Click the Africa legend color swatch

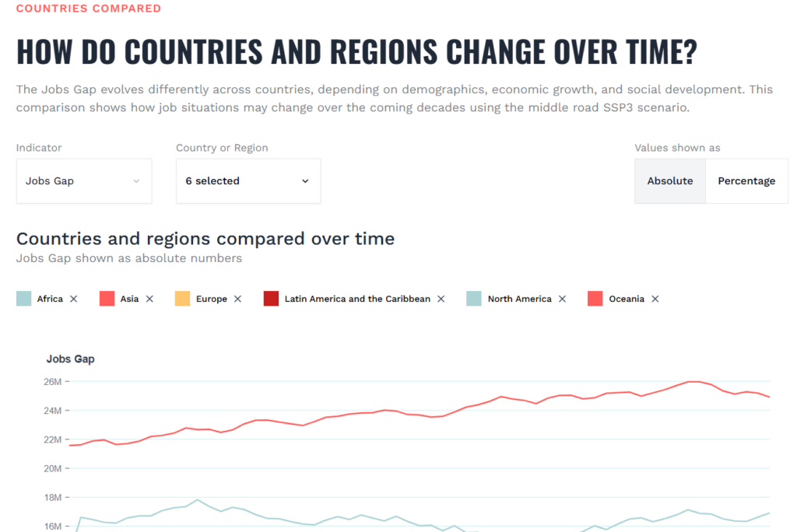click(24, 299)
